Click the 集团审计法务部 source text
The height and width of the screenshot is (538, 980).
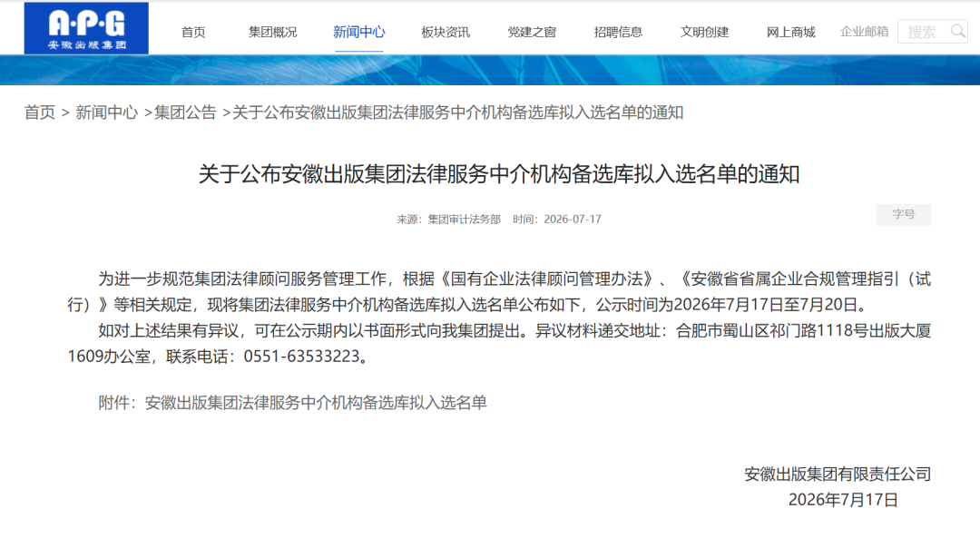click(465, 220)
